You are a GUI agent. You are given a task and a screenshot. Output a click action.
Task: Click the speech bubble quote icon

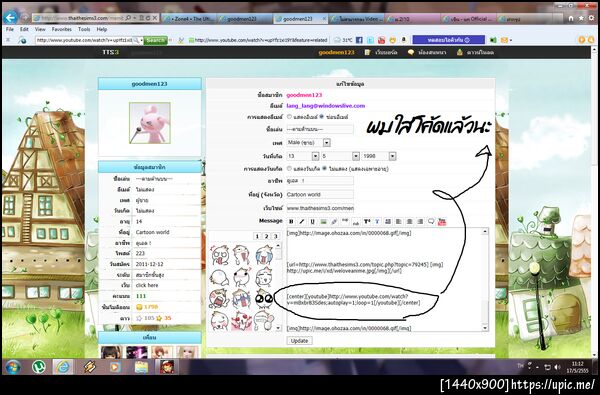coord(432,222)
